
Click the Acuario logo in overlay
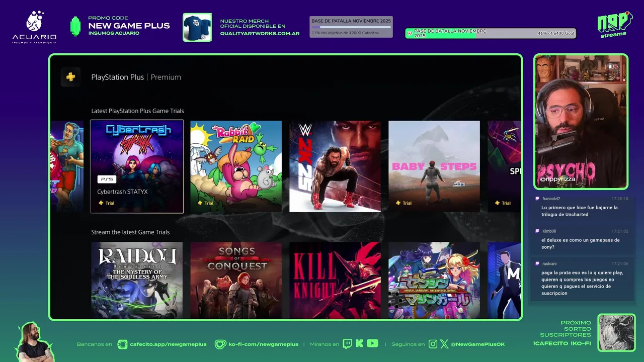34,27
